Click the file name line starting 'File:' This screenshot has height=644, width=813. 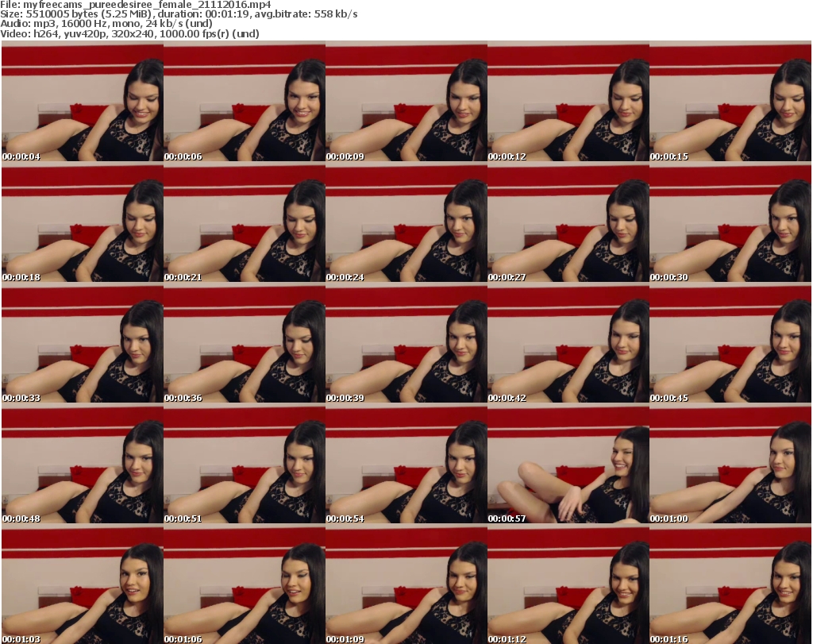tap(135, 5)
